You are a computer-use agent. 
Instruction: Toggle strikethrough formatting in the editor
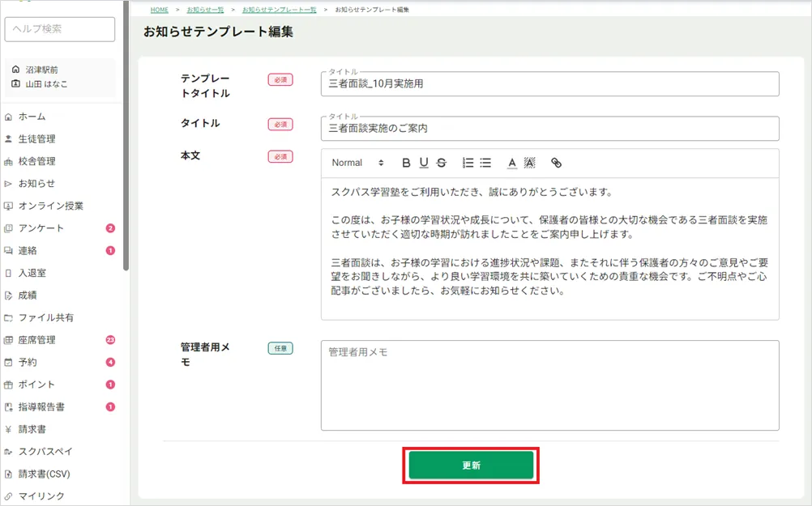coord(441,163)
